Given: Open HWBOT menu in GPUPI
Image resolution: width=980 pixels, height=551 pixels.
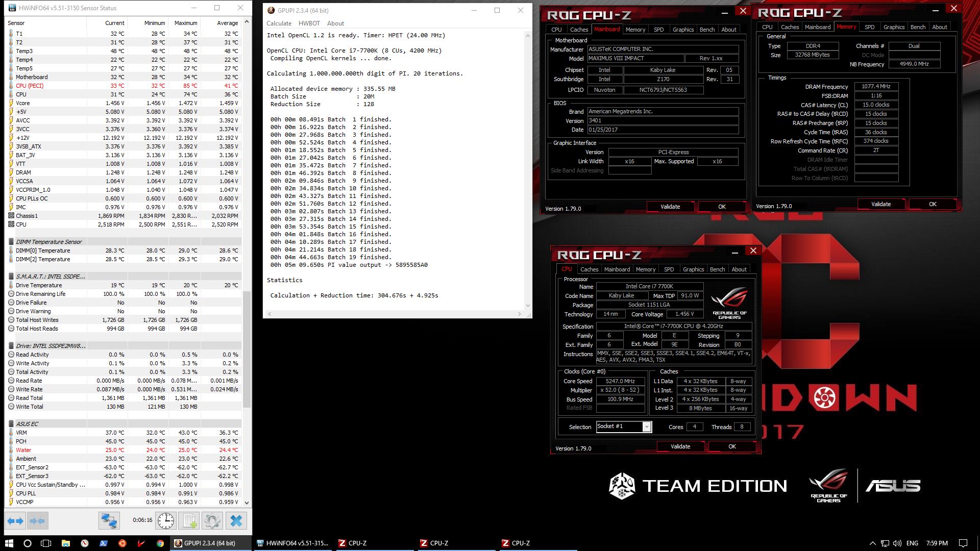Looking at the screenshot, I should pyautogui.click(x=309, y=23).
